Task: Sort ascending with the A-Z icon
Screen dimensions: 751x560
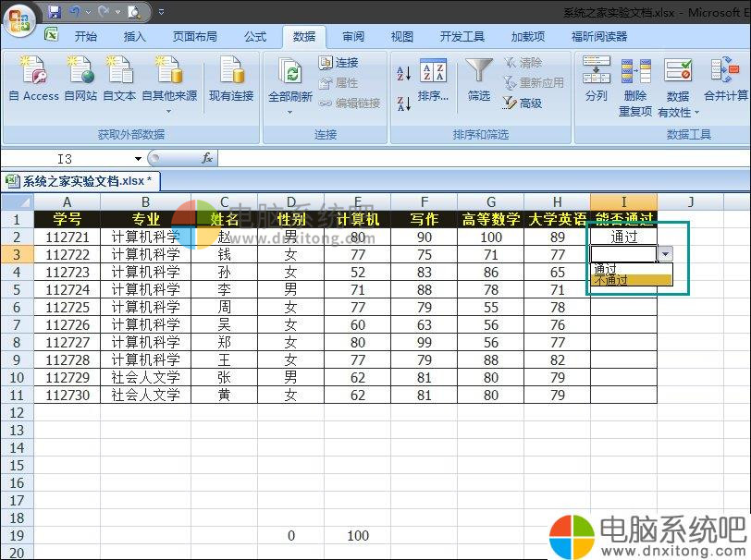Action: pos(404,74)
